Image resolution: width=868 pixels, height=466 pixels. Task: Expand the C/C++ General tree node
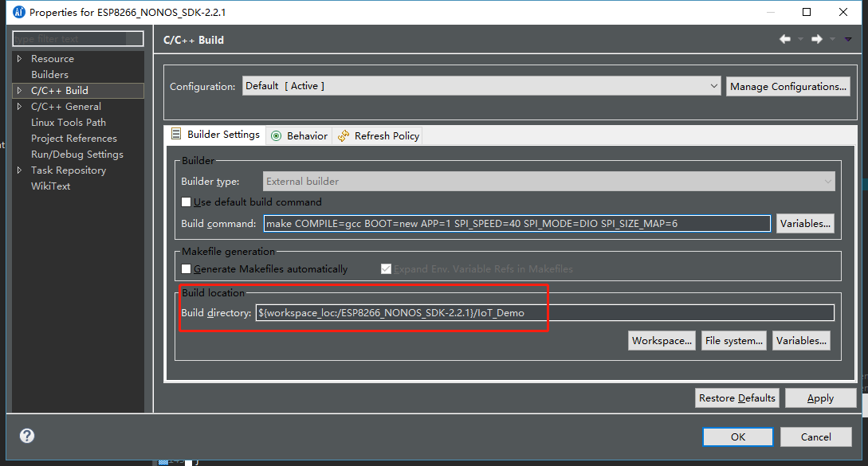pos(19,107)
